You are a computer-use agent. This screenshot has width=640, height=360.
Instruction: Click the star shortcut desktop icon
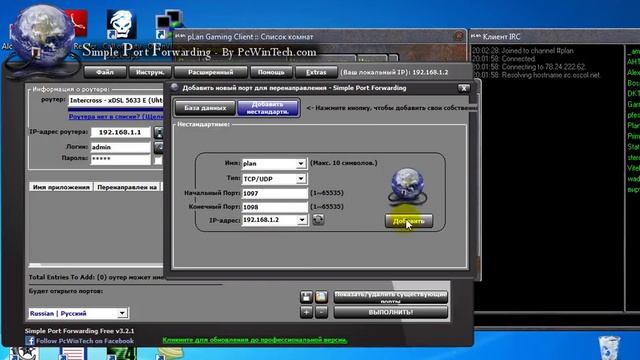pos(24,353)
